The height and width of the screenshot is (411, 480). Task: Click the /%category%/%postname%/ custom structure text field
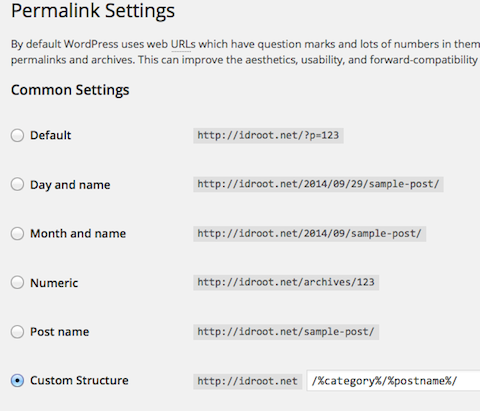click(x=393, y=381)
